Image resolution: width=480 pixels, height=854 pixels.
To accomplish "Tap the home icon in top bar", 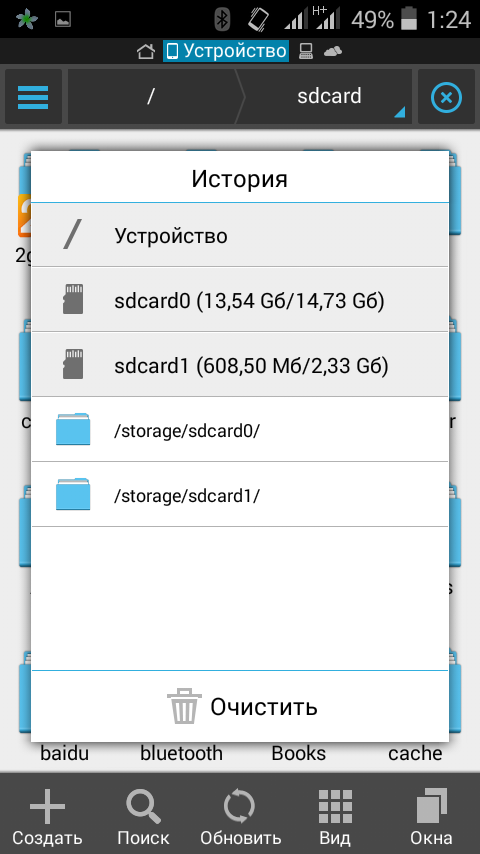I will pos(145,52).
